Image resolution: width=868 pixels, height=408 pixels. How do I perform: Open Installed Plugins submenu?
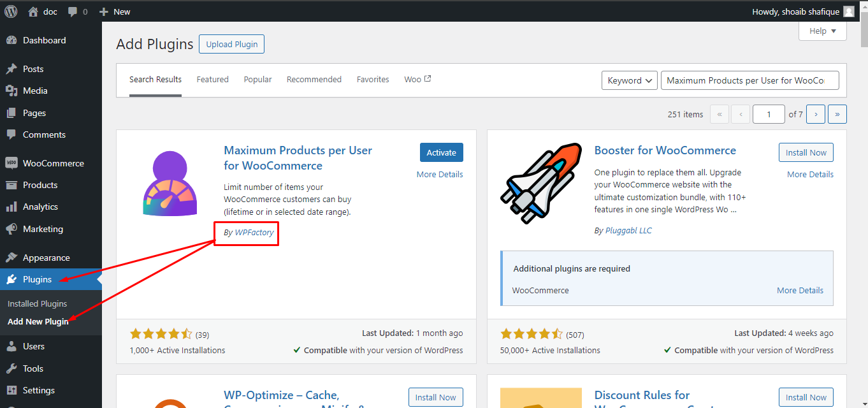[x=37, y=304]
